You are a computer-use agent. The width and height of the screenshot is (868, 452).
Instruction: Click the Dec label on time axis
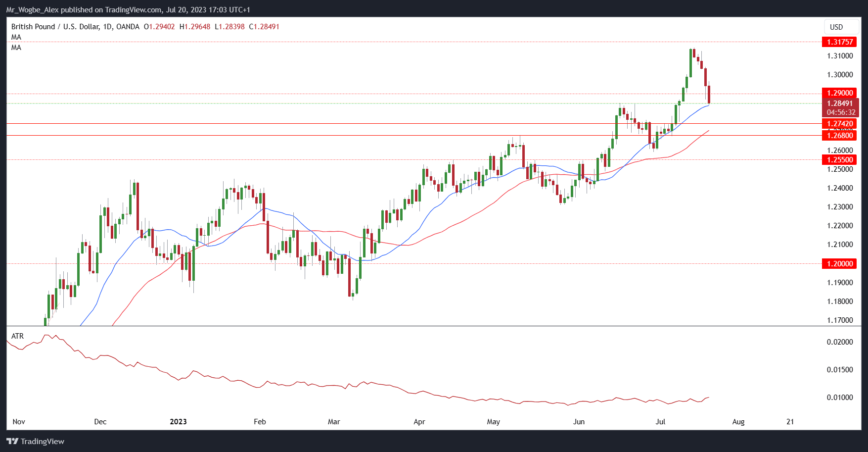[100, 422]
